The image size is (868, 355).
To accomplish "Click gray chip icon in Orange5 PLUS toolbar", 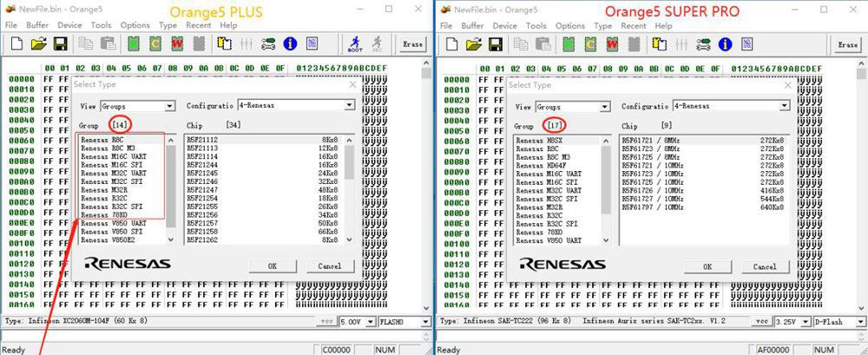I will tap(200, 43).
